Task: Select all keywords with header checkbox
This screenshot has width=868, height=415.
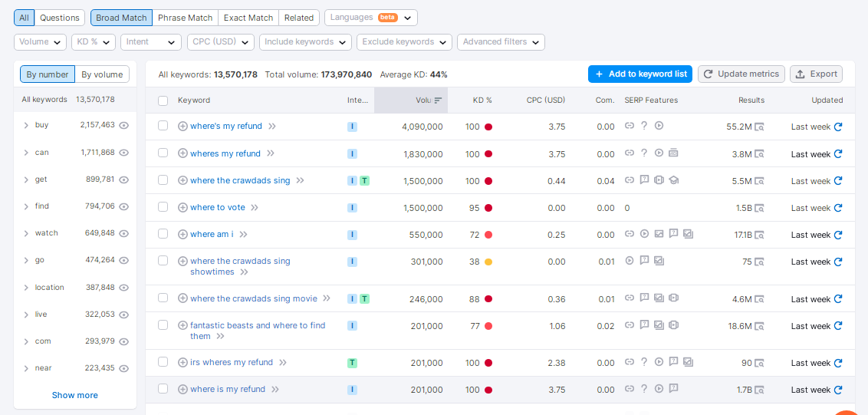Action: point(163,100)
